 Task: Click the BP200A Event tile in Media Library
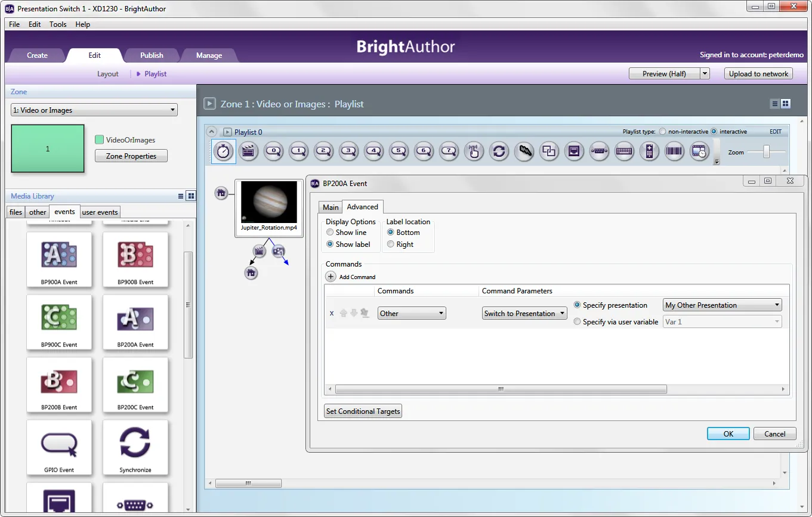pos(135,323)
